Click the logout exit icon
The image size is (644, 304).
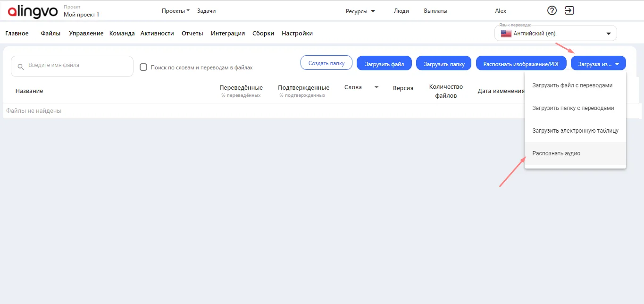click(569, 10)
